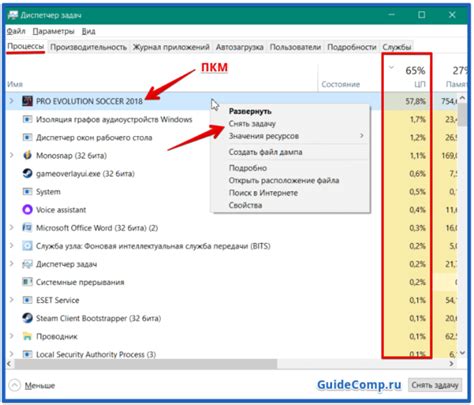This screenshot has height=405, width=474.
Task: Click the Voice assistant purple icon
Action: [x=27, y=210]
